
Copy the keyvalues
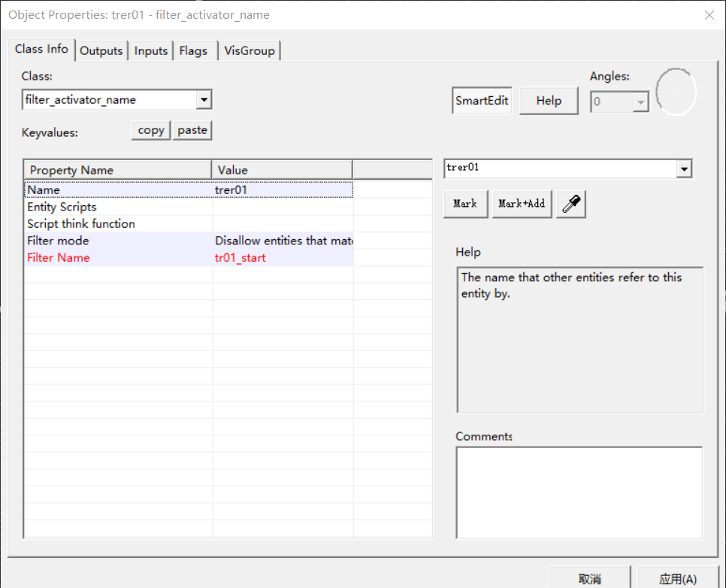(151, 130)
